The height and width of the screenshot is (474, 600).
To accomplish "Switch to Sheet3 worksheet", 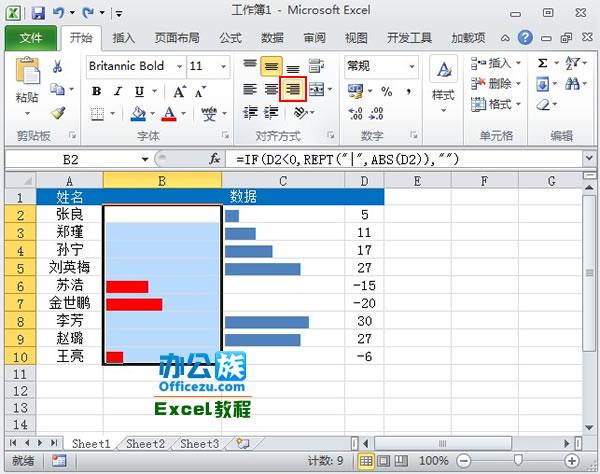I will (199, 444).
